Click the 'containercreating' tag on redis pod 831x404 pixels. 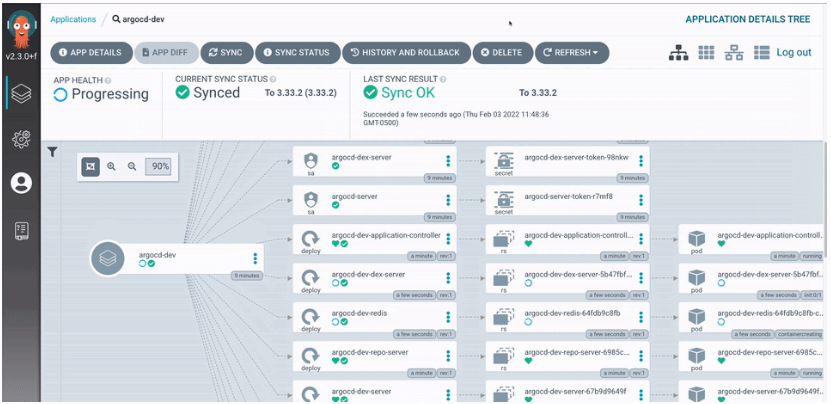point(798,335)
